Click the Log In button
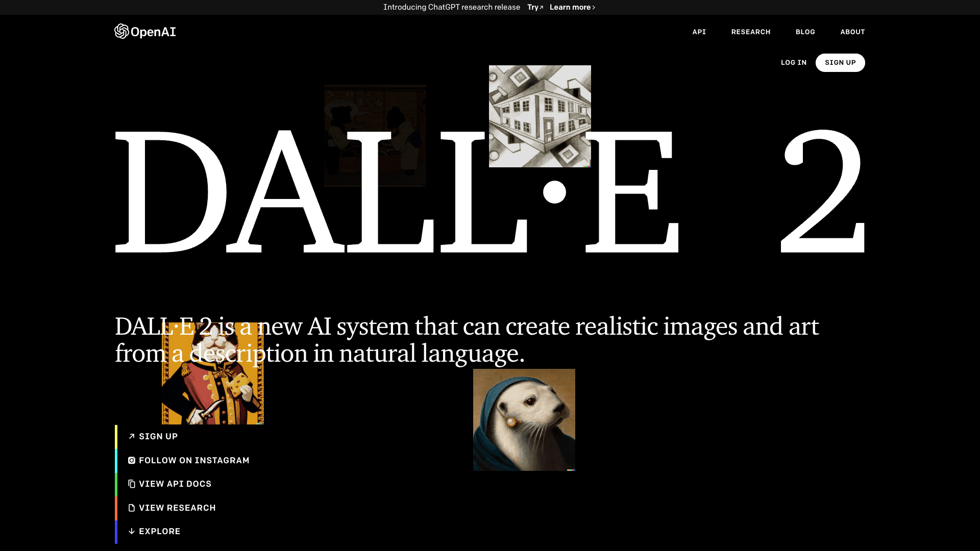The width and height of the screenshot is (980, 551). tap(793, 62)
